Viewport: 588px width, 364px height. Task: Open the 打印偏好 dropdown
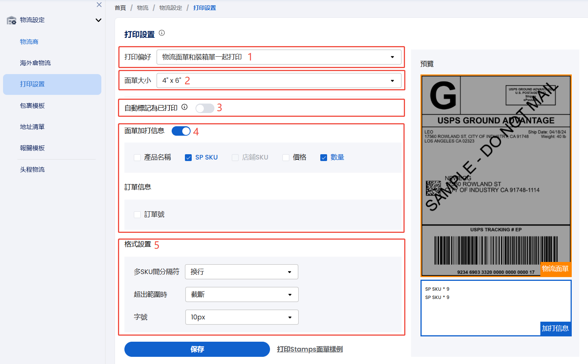tap(279, 57)
